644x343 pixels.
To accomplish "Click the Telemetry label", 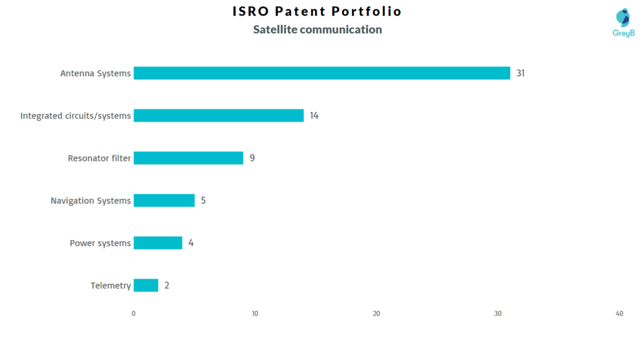I will 111,286.
